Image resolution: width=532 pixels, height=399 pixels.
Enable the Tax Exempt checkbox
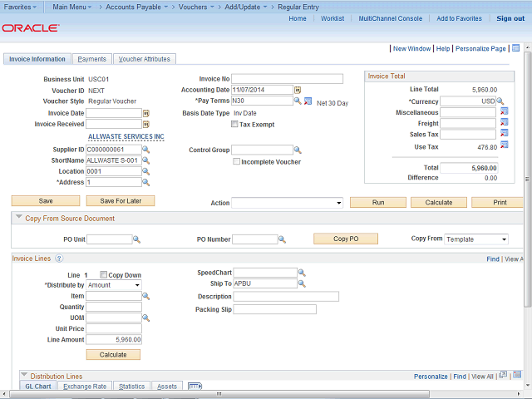[x=234, y=125]
